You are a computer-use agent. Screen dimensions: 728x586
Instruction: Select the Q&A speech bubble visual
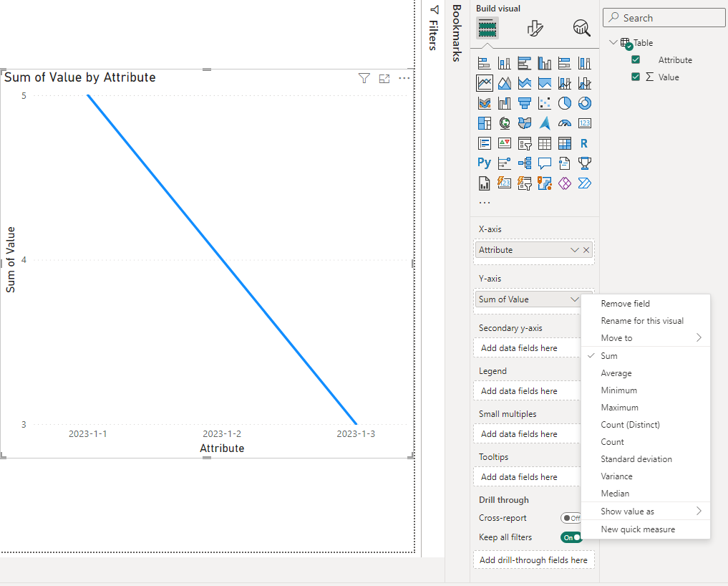544,163
